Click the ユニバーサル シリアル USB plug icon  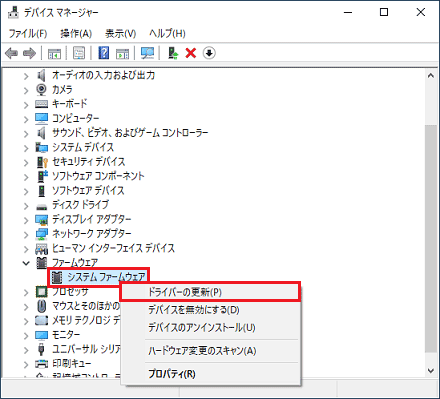(x=41, y=349)
